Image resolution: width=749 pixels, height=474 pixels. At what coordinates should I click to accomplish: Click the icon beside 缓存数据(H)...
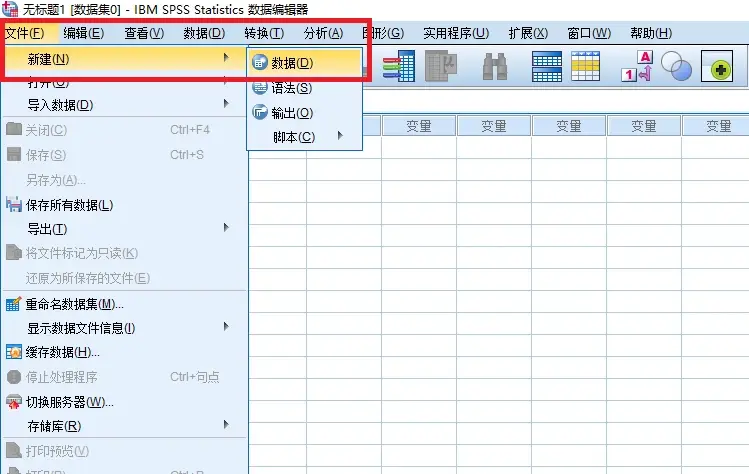pyautogui.click(x=14, y=352)
